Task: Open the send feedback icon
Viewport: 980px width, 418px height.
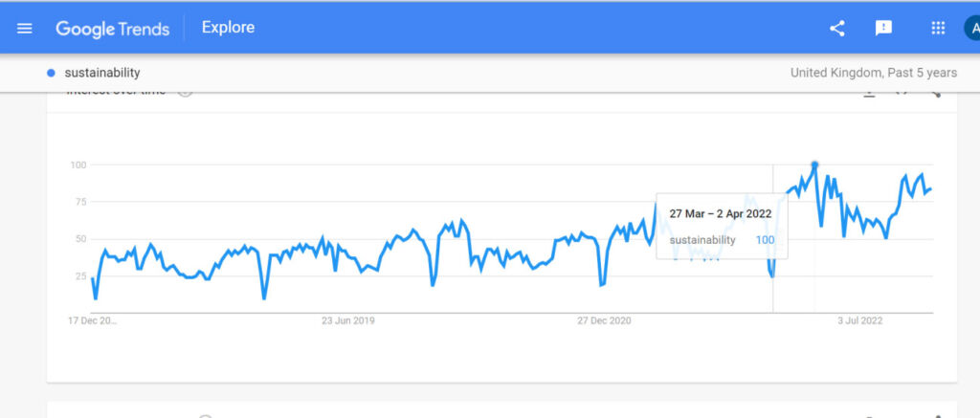Action: (883, 28)
